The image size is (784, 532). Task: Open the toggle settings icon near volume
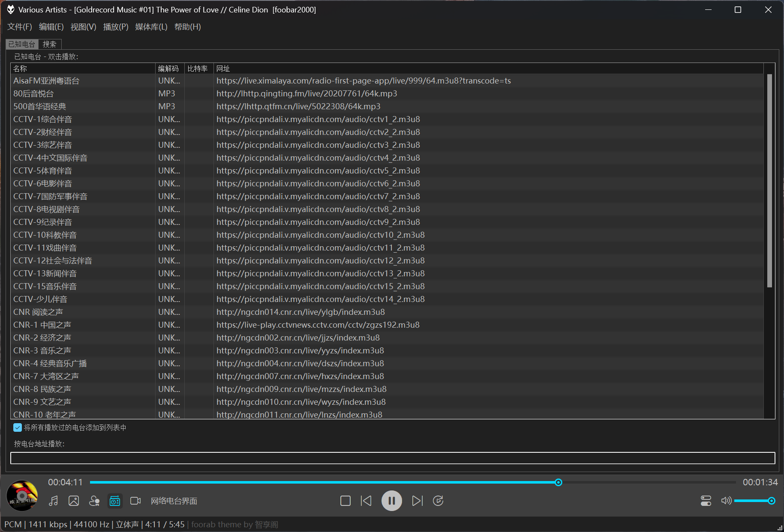click(x=706, y=501)
